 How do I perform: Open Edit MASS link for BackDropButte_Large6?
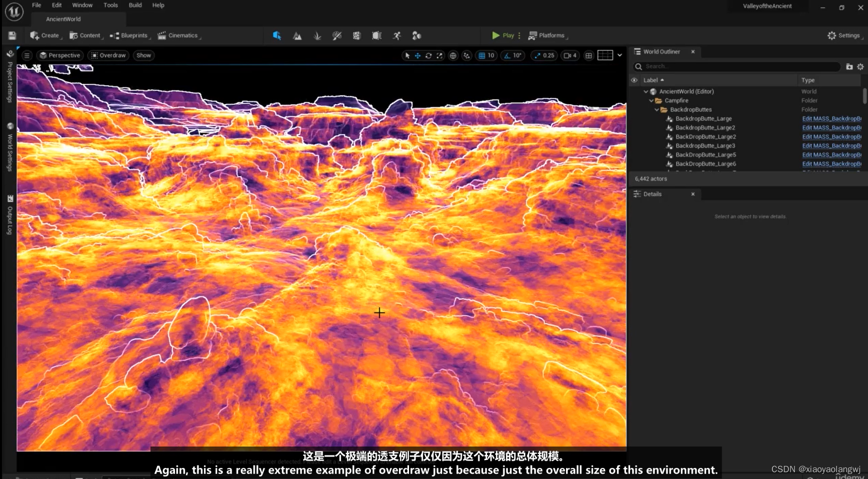[831, 164]
